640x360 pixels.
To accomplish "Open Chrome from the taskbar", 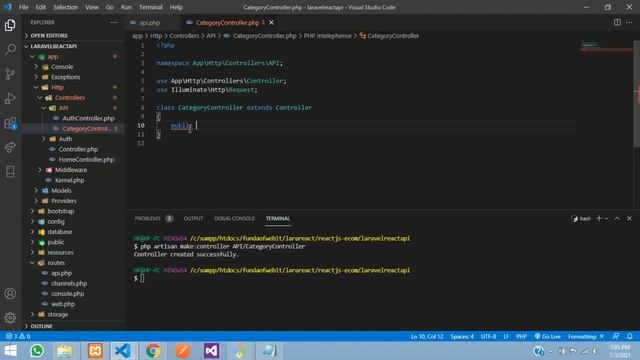I will [153, 351].
